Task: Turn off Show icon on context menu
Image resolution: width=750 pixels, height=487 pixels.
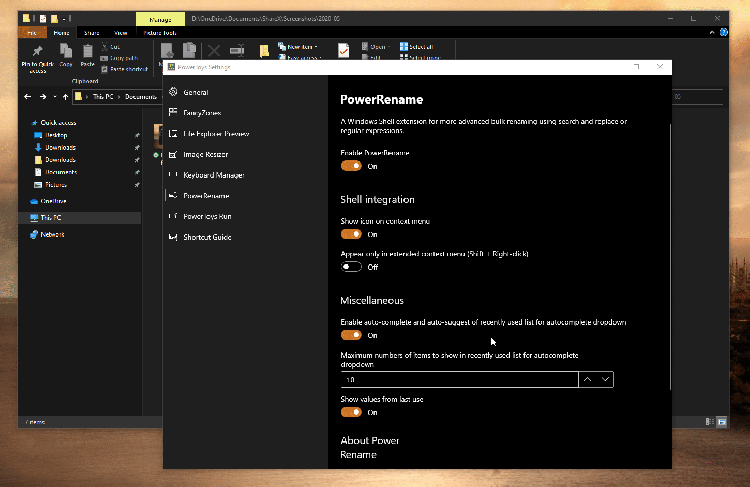Action: [351, 234]
